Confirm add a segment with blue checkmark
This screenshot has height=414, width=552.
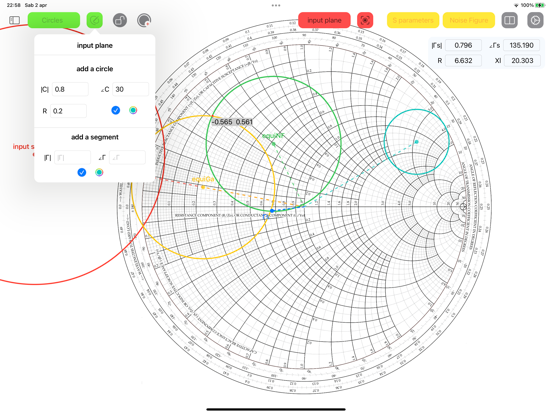click(82, 172)
